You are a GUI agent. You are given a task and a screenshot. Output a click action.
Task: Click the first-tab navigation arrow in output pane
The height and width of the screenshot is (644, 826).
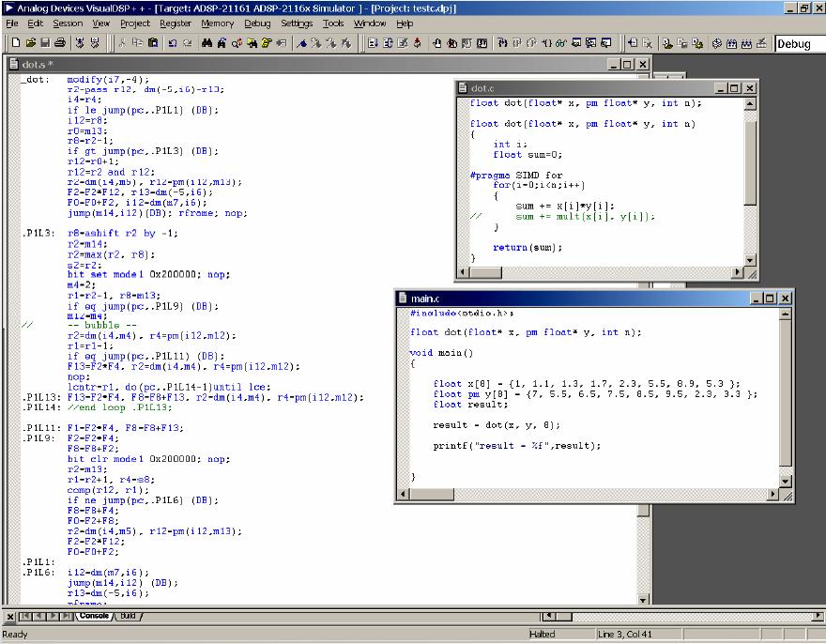click(24, 616)
